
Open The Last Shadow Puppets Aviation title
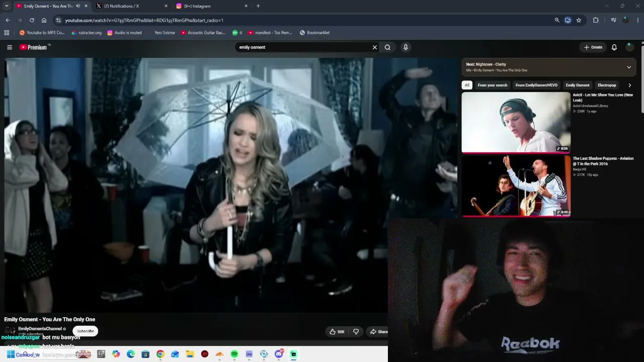click(603, 161)
